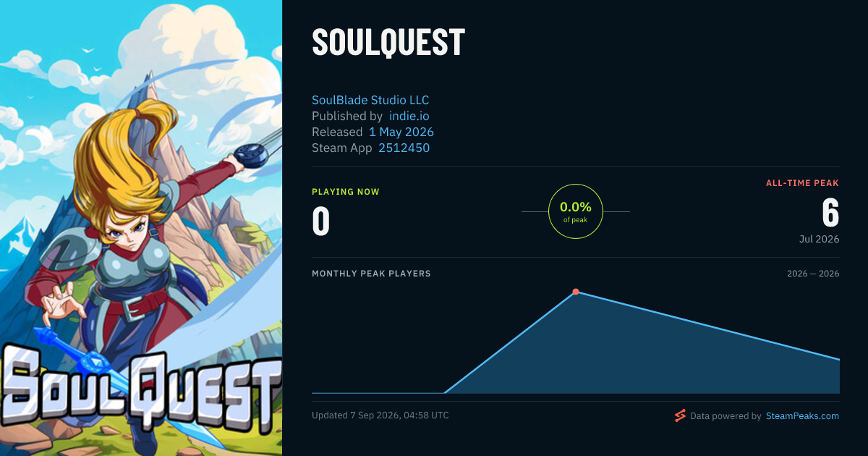Click the Monthly Peak Players label
The height and width of the screenshot is (456, 868).
pyautogui.click(x=371, y=274)
